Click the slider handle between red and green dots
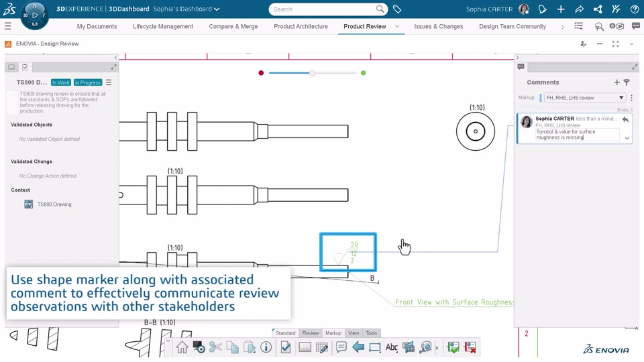Viewport: 644px width, 362px height. click(x=312, y=72)
